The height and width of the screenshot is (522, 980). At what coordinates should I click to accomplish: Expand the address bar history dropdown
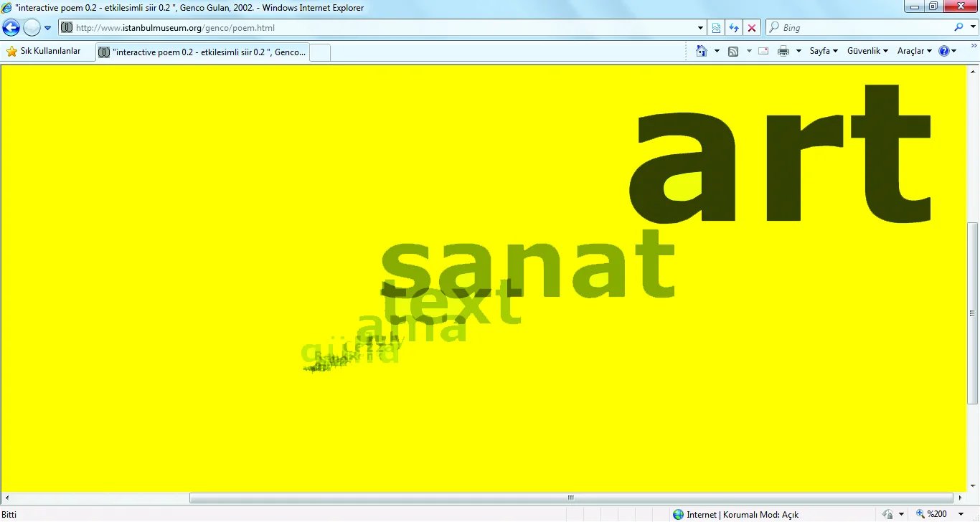701,28
